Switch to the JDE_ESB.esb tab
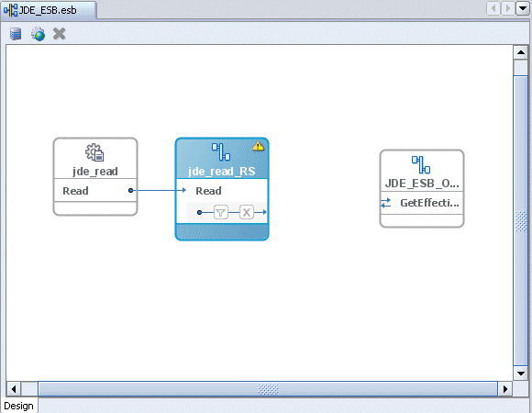Image resolution: width=532 pixels, height=413 pixels. coord(49,10)
